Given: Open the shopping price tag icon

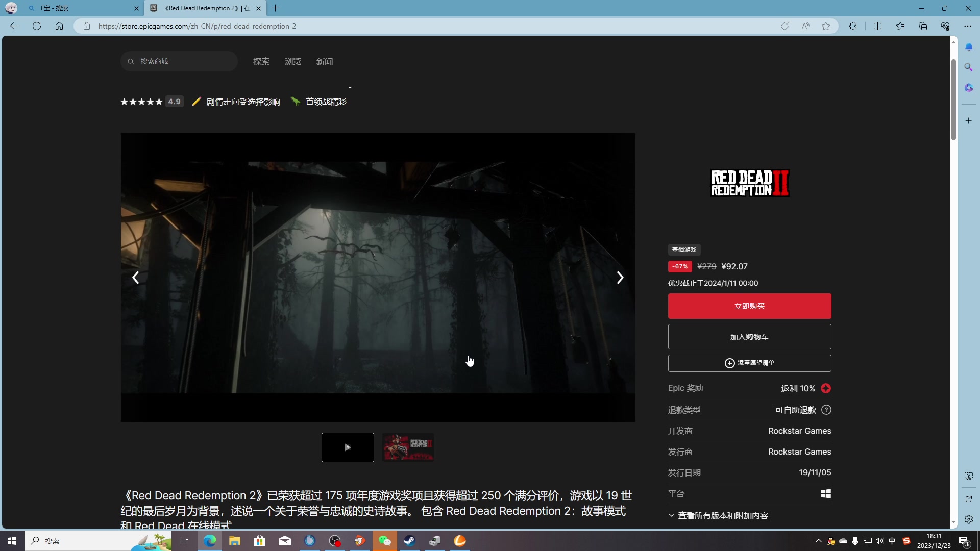Looking at the screenshot, I should tap(785, 26).
